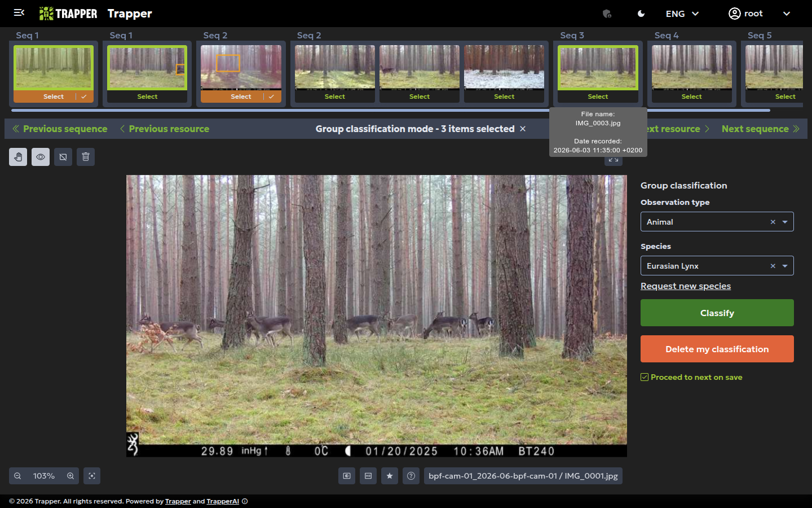812x508 pixels.
Task: Click the checkmark on the first Seq 1 Select button
Action: [84, 97]
